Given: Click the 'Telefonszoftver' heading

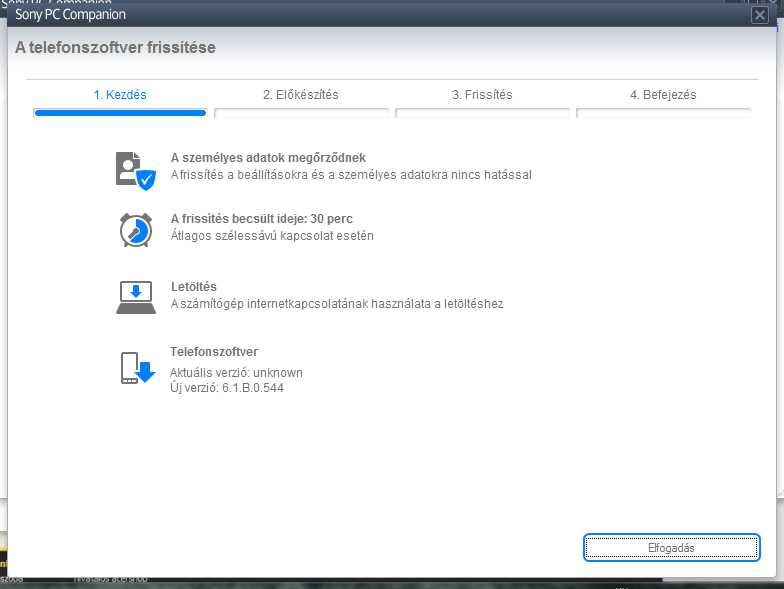Looking at the screenshot, I should point(214,352).
